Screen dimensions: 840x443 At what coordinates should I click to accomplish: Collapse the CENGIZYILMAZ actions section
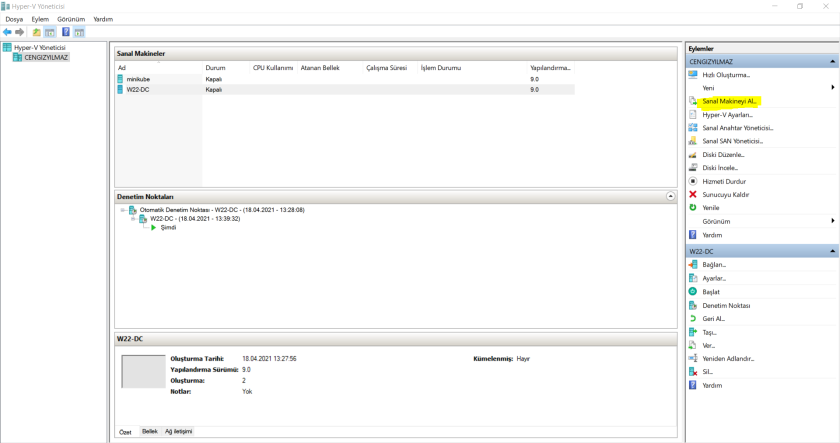click(x=832, y=62)
